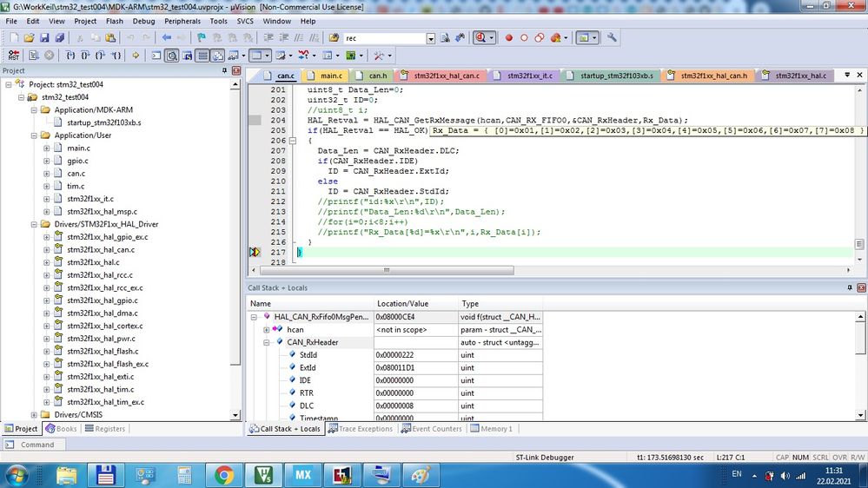Click the New file icon
This screenshot has width=868, height=488.
(x=15, y=37)
